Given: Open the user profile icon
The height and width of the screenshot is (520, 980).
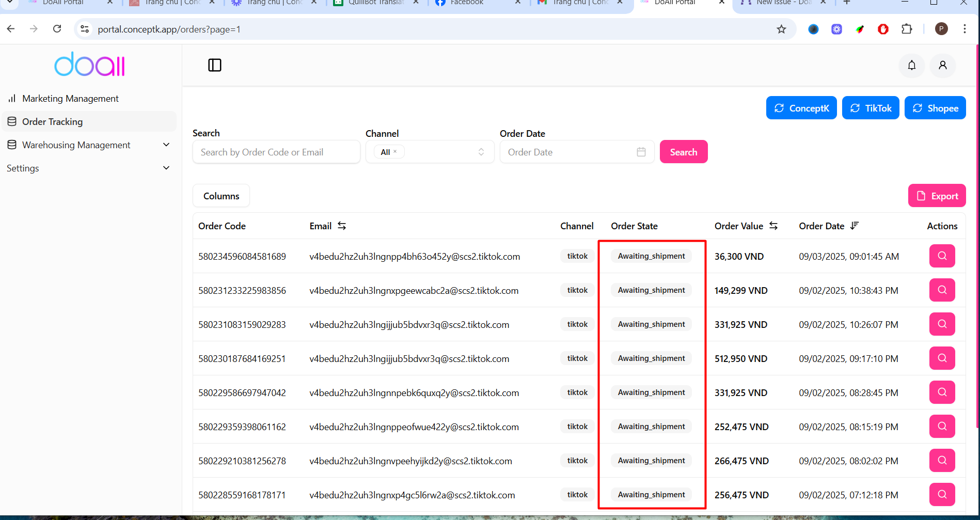Looking at the screenshot, I should coord(942,66).
